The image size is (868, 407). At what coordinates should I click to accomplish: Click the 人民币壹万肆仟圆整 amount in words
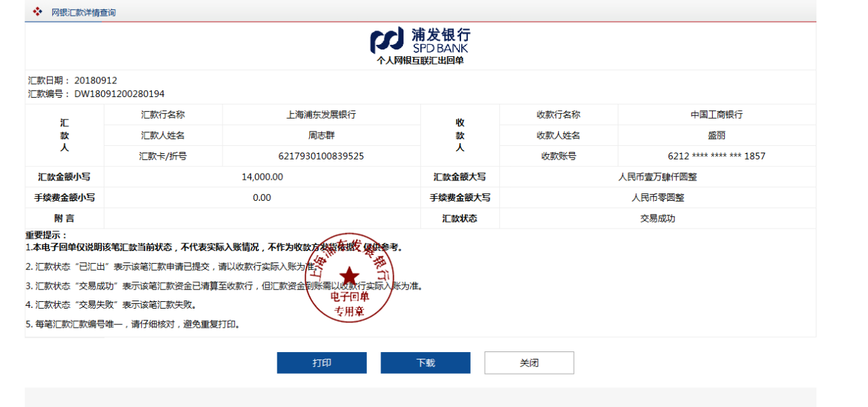(x=658, y=177)
